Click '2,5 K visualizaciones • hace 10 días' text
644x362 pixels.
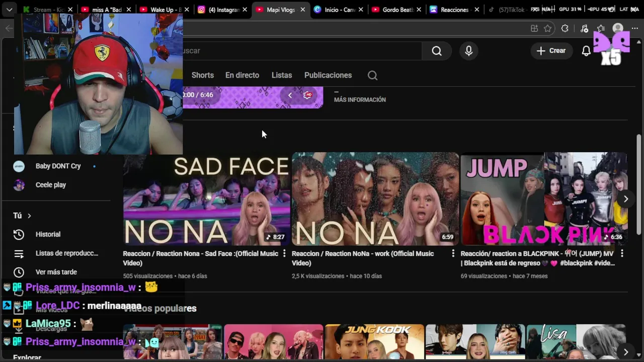pos(337,276)
